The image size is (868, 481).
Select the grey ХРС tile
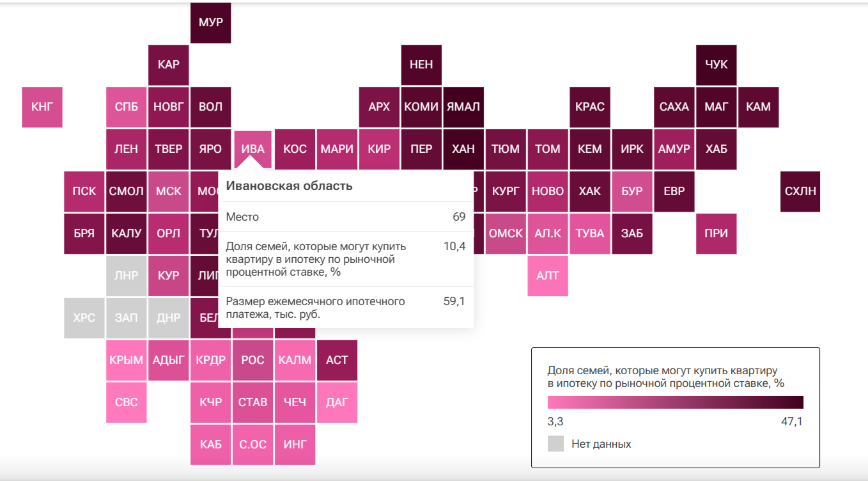84,318
